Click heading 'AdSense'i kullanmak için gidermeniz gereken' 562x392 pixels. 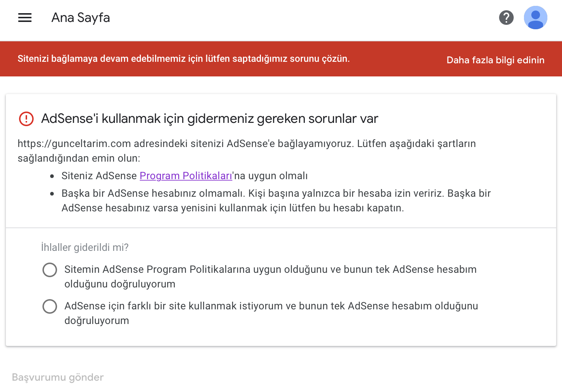[210, 118]
